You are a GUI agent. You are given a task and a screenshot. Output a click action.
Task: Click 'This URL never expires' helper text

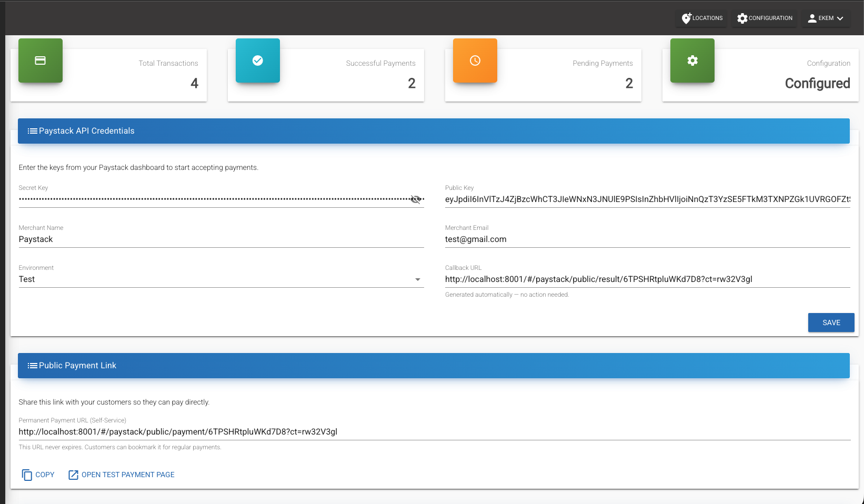tap(120, 447)
